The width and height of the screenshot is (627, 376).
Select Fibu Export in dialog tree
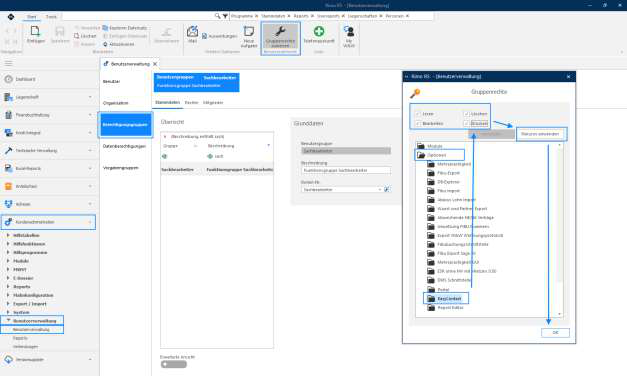(x=449, y=173)
